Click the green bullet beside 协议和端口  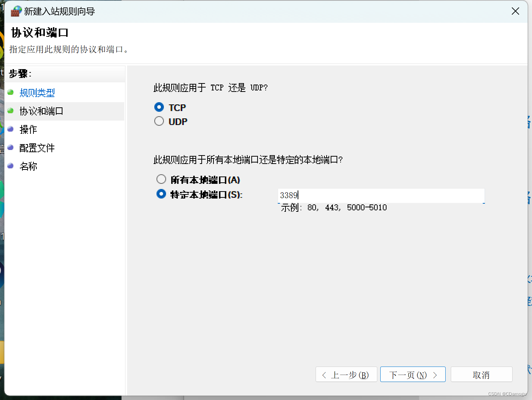(10, 110)
